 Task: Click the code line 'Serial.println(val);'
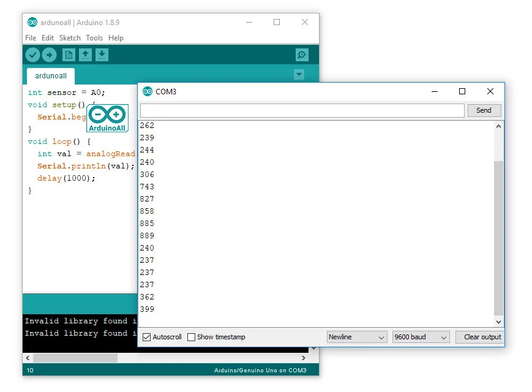(86, 166)
